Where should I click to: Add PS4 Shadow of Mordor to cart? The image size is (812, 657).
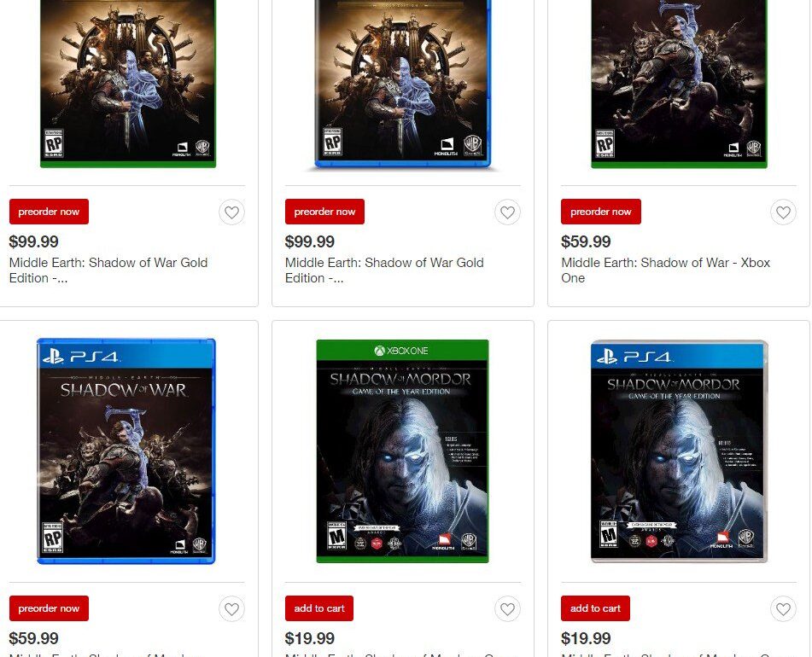[x=595, y=608]
